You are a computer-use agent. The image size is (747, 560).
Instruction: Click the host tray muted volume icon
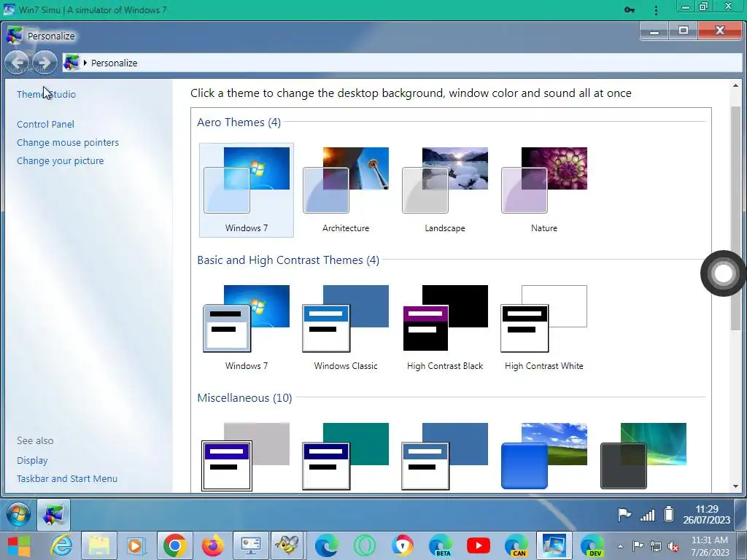coord(673,546)
